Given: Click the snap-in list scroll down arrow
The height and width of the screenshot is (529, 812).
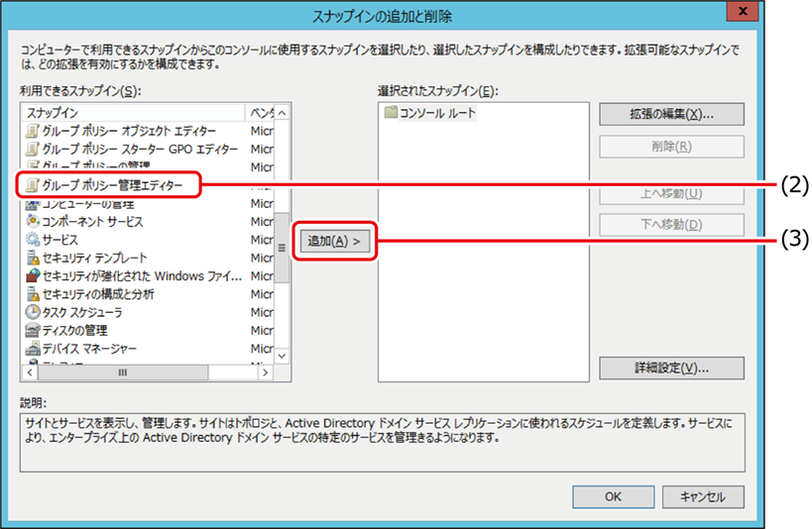Looking at the screenshot, I should pos(282,356).
